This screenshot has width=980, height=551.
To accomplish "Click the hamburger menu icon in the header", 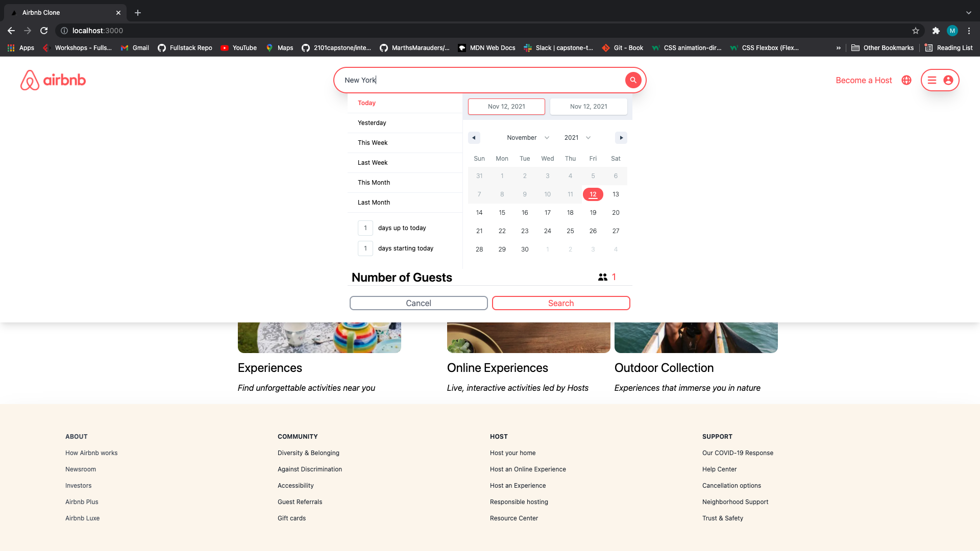I will tap(933, 80).
